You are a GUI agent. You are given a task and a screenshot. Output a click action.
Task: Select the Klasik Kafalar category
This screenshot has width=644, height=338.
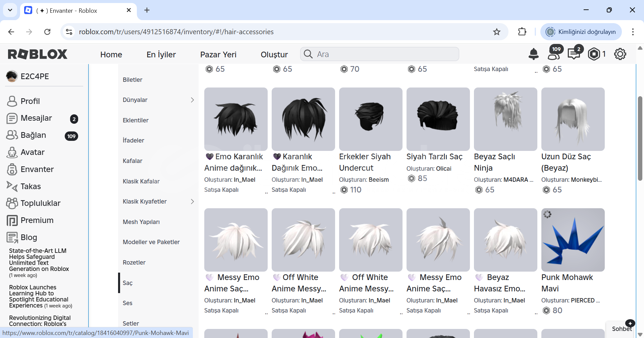pyautogui.click(x=158, y=181)
